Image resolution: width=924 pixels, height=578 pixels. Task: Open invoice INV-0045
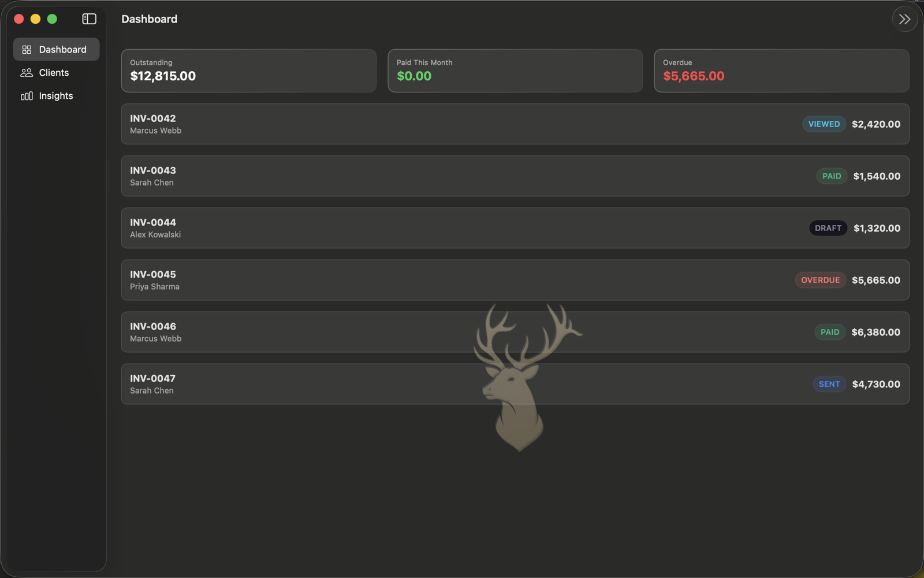click(515, 280)
